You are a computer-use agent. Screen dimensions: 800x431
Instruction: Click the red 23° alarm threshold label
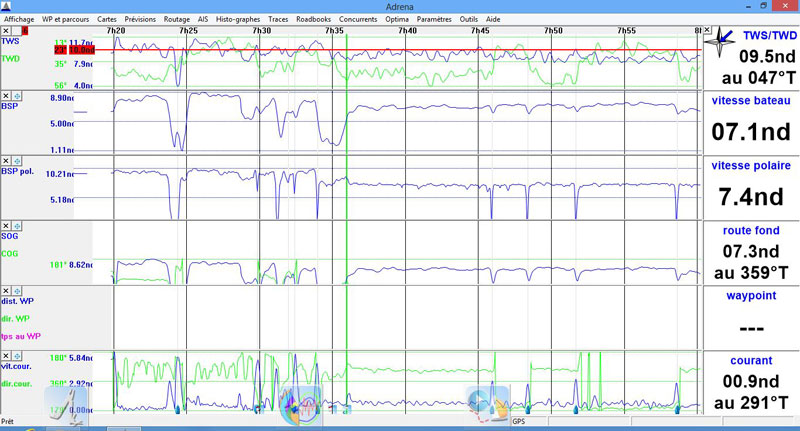tap(61, 50)
